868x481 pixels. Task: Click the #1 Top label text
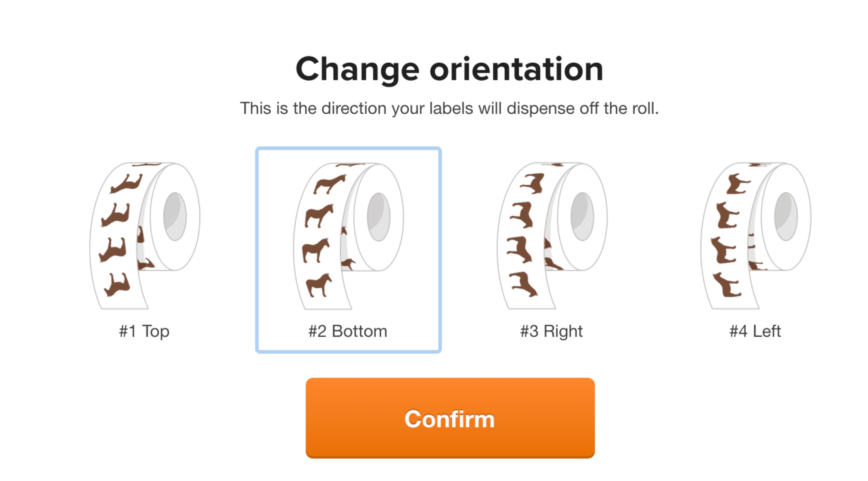[143, 331]
